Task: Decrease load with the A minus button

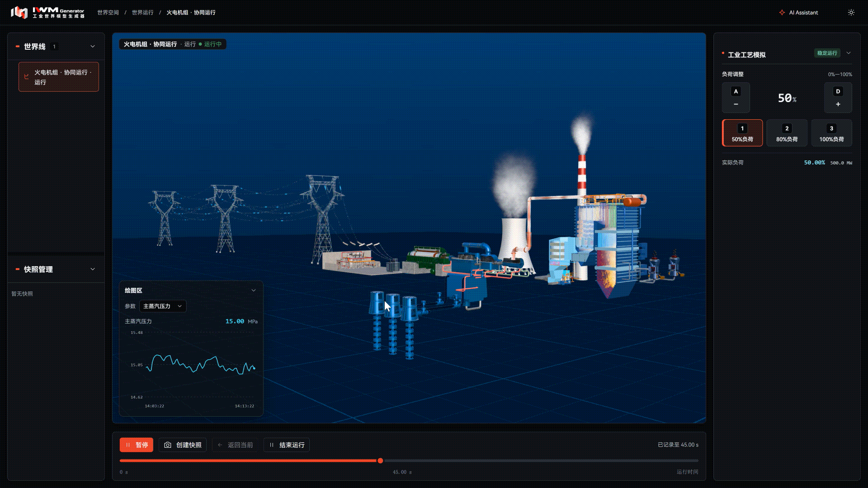Action: click(736, 98)
